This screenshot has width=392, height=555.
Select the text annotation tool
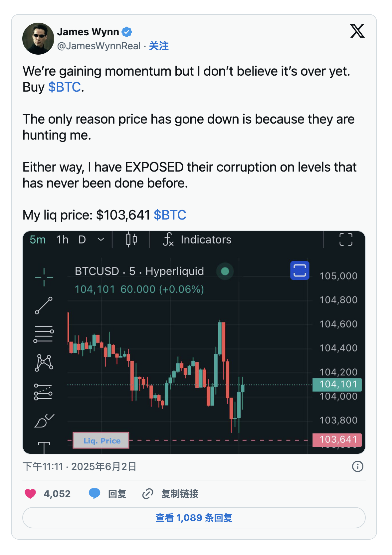pyautogui.click(x=44, y=447)
